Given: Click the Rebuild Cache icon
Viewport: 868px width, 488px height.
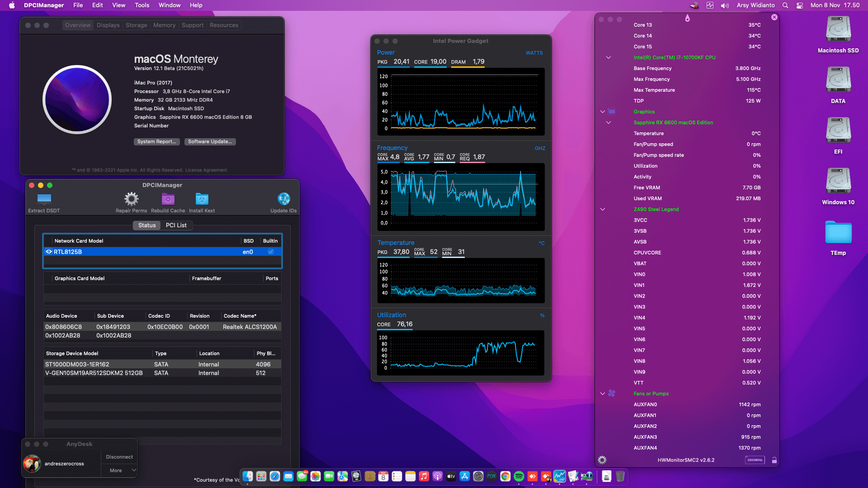Looking at the screenshot, I should [168, 199].
